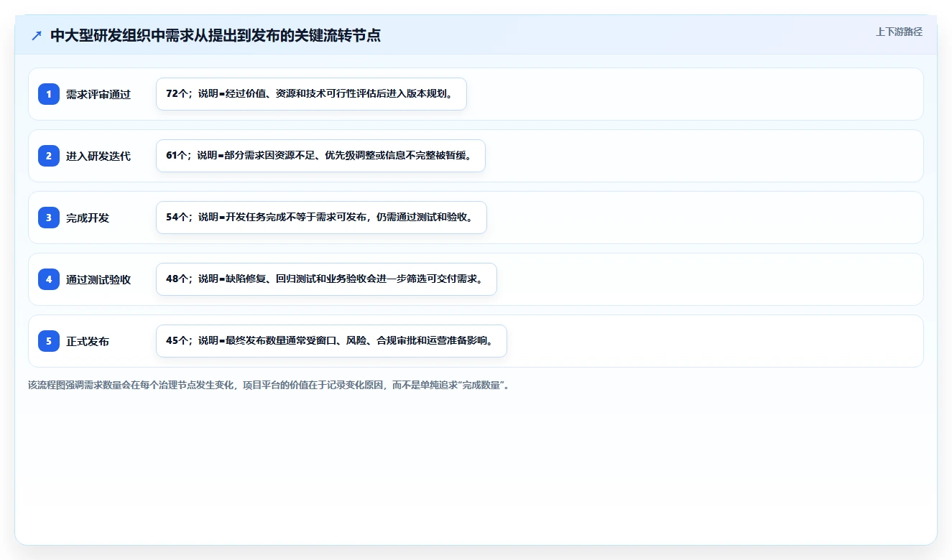The height and width of the screenshot is (560, 952).
Task: Click the description box starting with 54个
Action: point(321,218)
